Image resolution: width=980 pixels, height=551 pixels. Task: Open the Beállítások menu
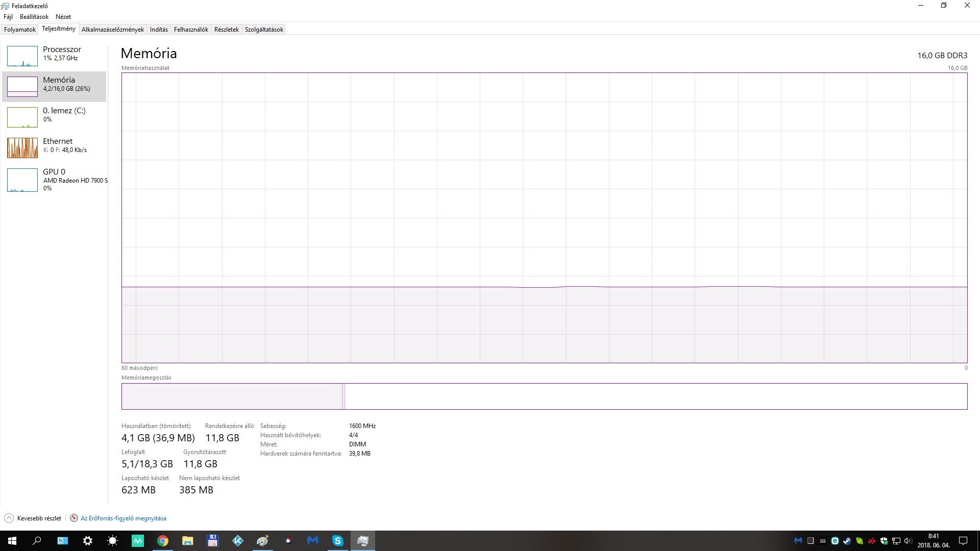pyautogui.click(x=34, y=17)
